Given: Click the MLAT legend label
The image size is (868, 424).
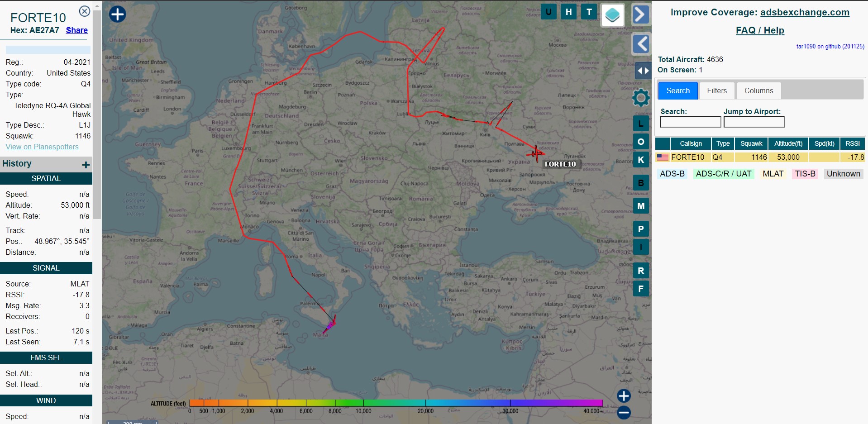Looking at the screenshot, I should [773, 174].
